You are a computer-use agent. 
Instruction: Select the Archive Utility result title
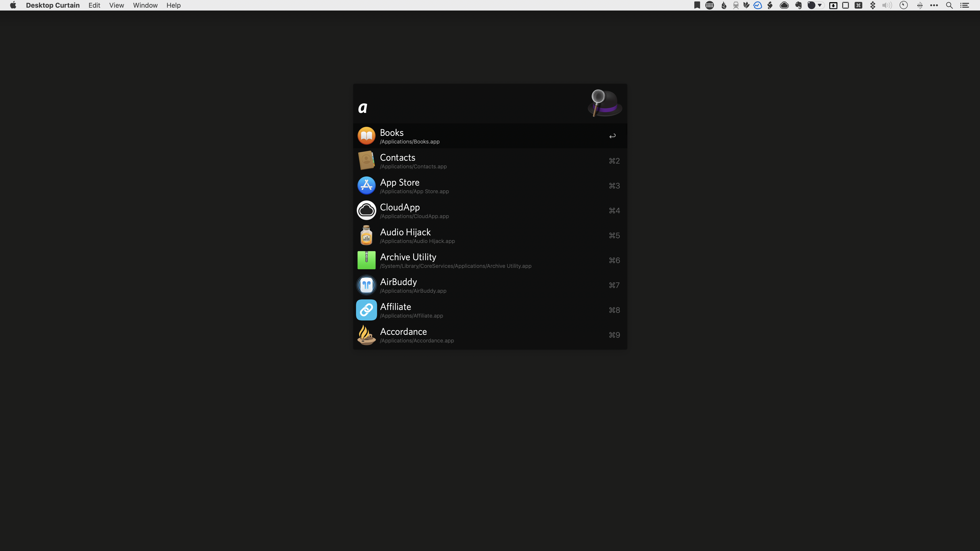408,257
